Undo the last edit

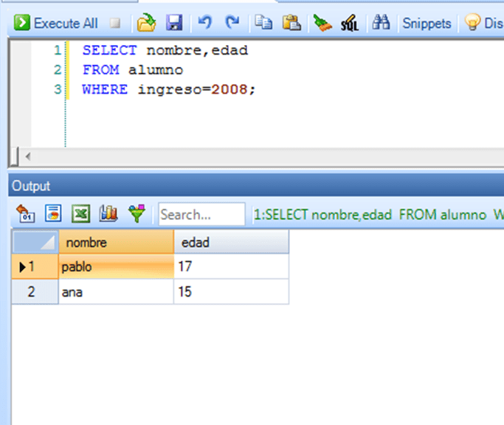(205, 23)
